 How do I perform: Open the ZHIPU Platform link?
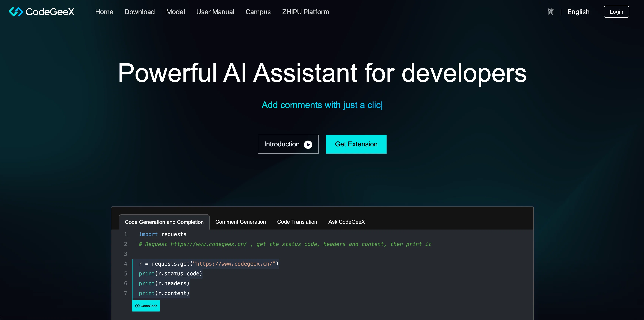click(x=306, y=12)
